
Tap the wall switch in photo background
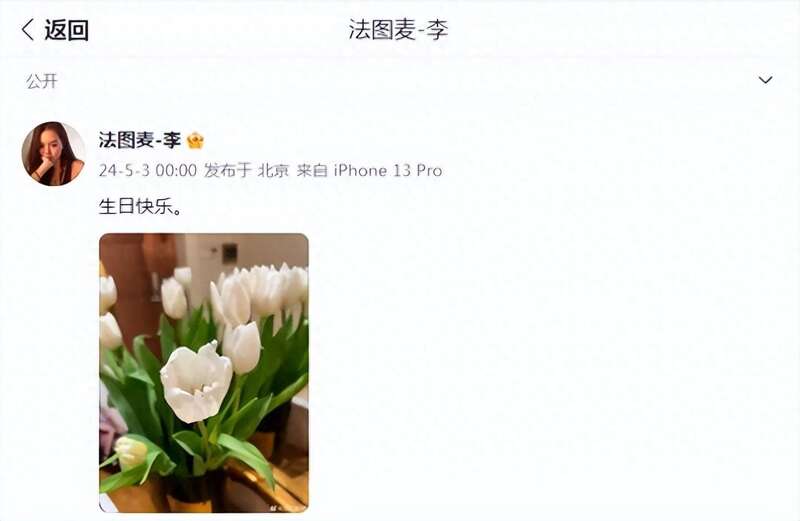coord(229,254)
